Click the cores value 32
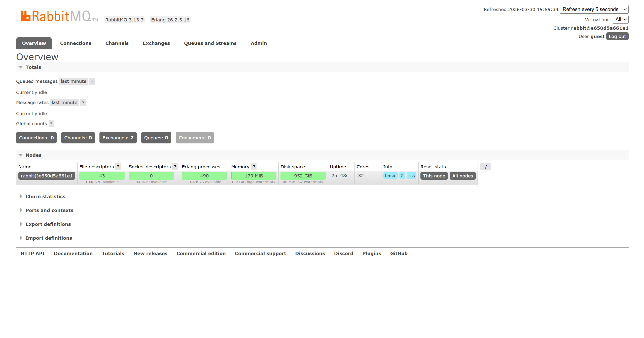The width and height of the screenshot is (644, 338). [361, 175]
